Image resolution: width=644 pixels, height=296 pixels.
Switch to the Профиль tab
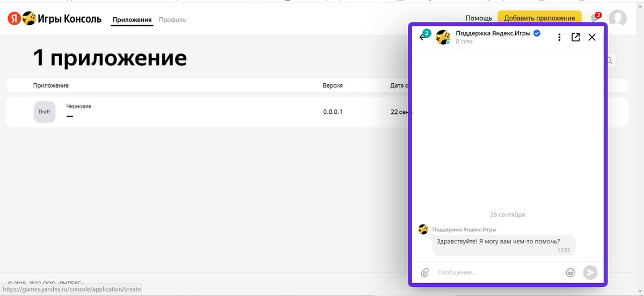pos(172,20)
